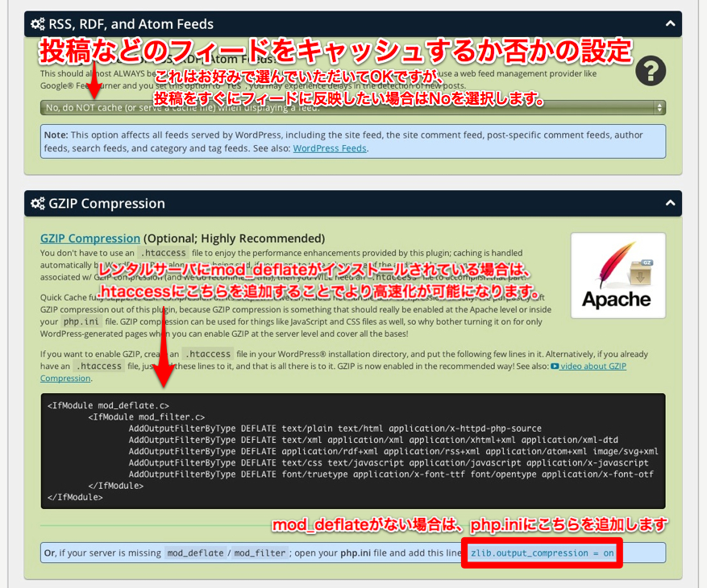
Task: Click the 'zlib.output_compression = on' code text
Action: pyautogui.click(x=543, y=553)
